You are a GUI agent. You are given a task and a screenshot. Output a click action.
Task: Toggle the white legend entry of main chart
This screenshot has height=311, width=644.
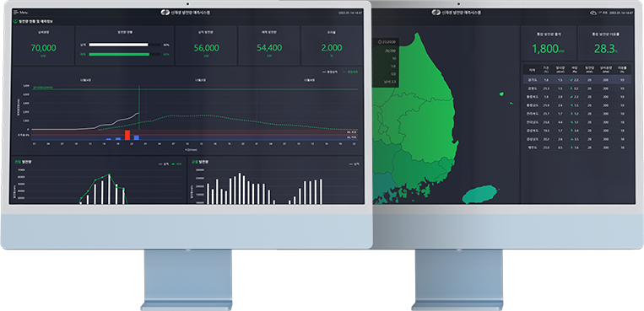(331, 72)
